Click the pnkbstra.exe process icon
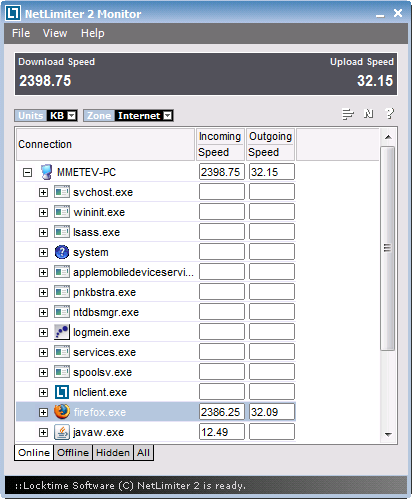 62,292
